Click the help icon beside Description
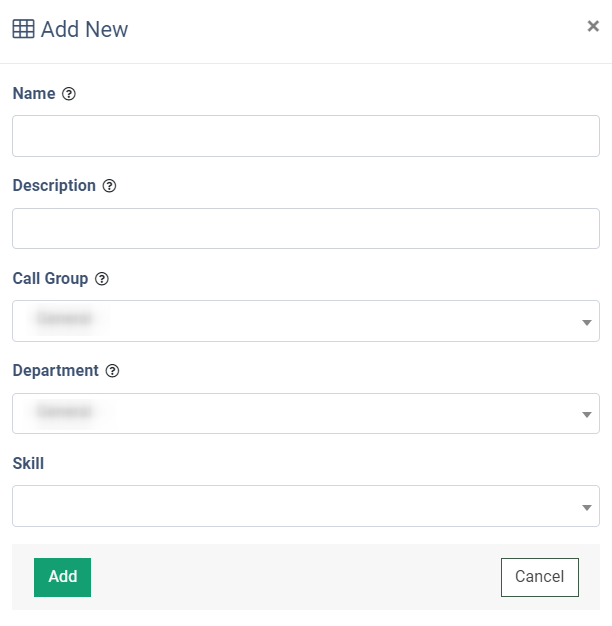This screenshot has height=626, width=612. pyautogui.click(x=109, y=186)
